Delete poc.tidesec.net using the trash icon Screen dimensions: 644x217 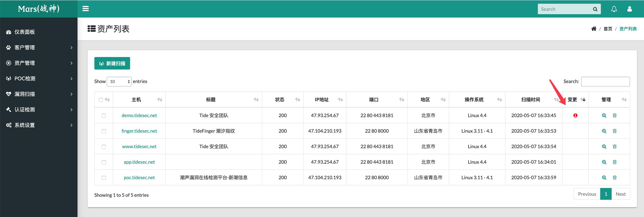click(615, 178)
